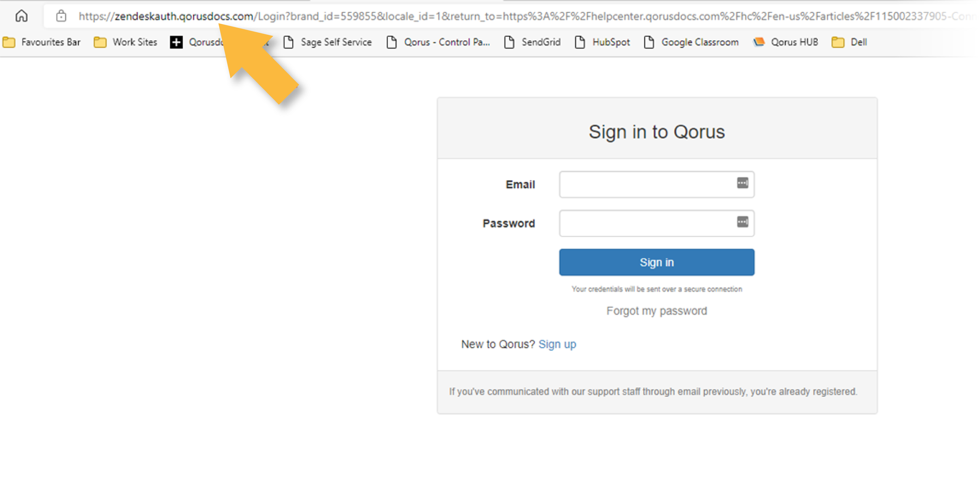This screenshot has width=980, height=496.
Task: Click the Qorusdocs bookmark plus icon
Action: tap(176, 42)
